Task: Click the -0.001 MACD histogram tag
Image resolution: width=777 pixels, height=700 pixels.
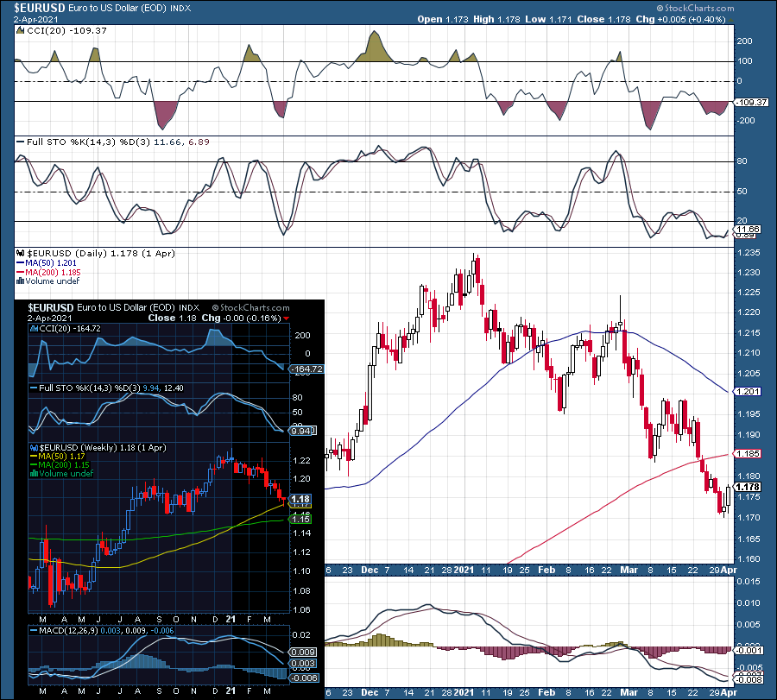Action: click(x=749, y=650)
